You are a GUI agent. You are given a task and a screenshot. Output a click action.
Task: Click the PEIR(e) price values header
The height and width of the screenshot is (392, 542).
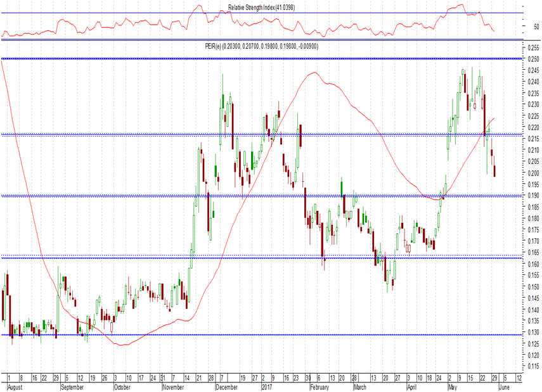click(x=262, y=46)
